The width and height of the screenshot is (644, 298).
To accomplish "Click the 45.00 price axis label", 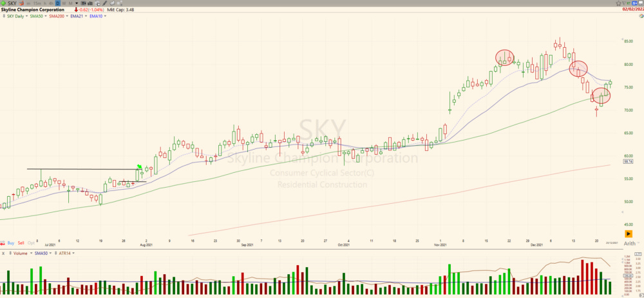I will click(x=630, y=224).
